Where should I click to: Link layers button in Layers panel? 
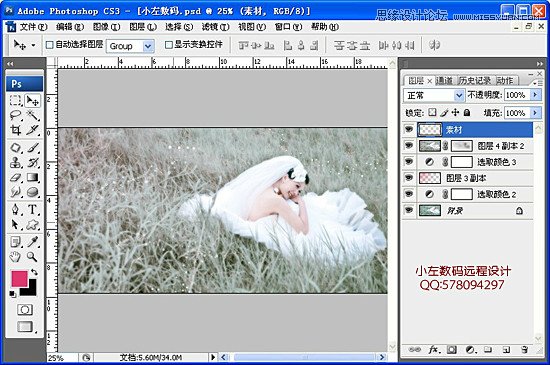(x=415, y=350)
